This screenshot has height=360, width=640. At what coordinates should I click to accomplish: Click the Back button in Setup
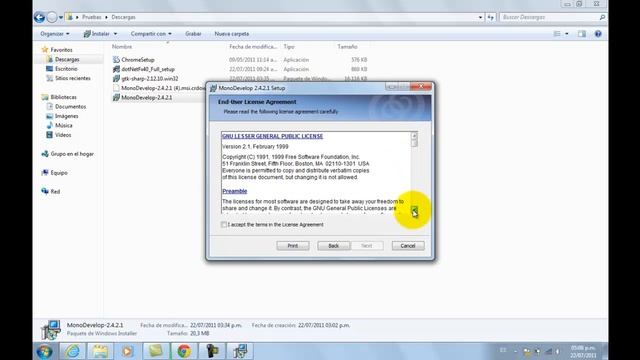point(333,246)
